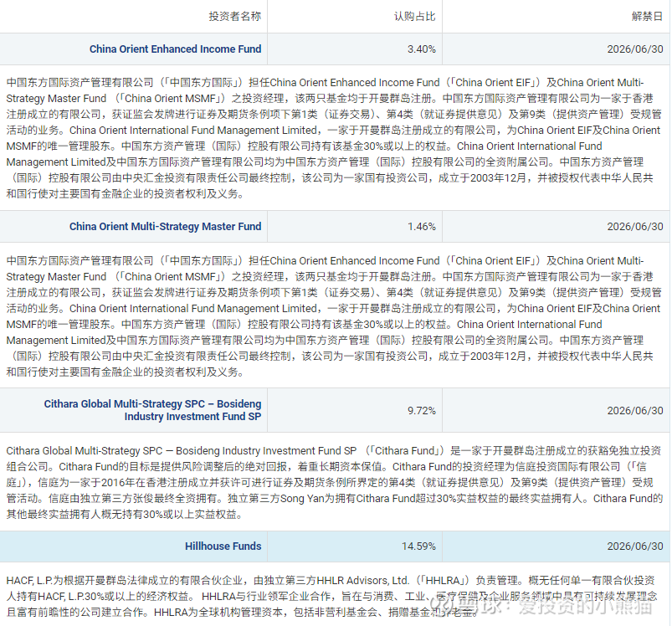Open Cithara Global Multi-Strategy SPC Bosideng fund link
Viewport: 672px width, 626px height.
[152, 410]
